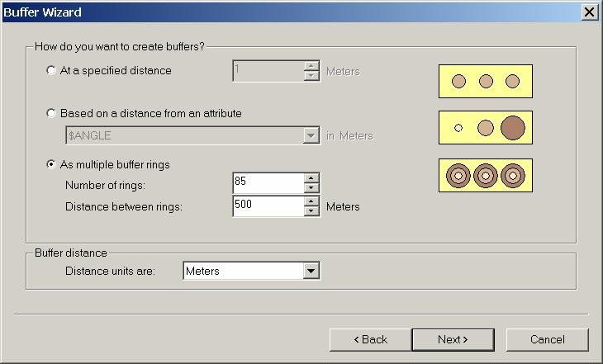Click the equal-size buffer circles preview image
Viewport: 603px width, 364px height.
[x=486, y=82]
